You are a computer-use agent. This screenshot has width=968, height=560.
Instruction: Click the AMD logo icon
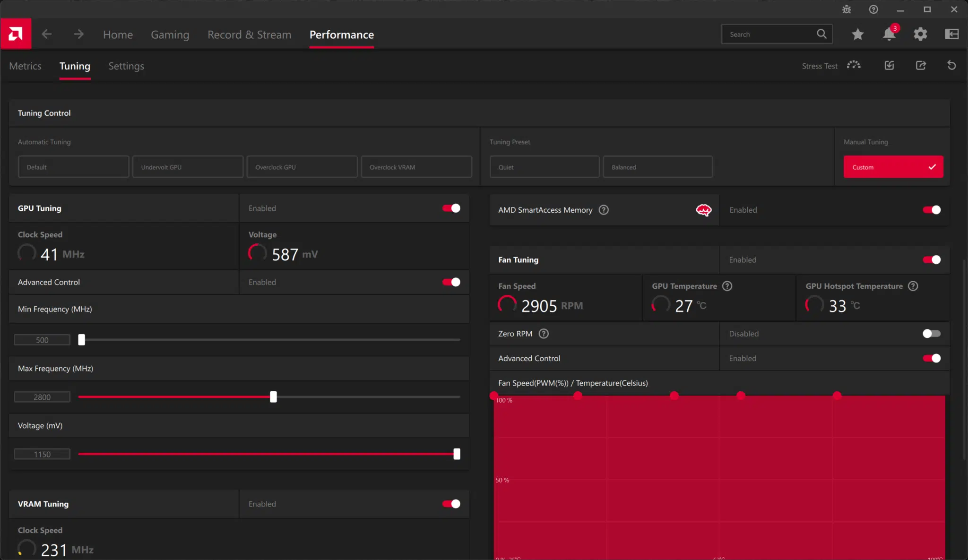[x=16, y=34]
